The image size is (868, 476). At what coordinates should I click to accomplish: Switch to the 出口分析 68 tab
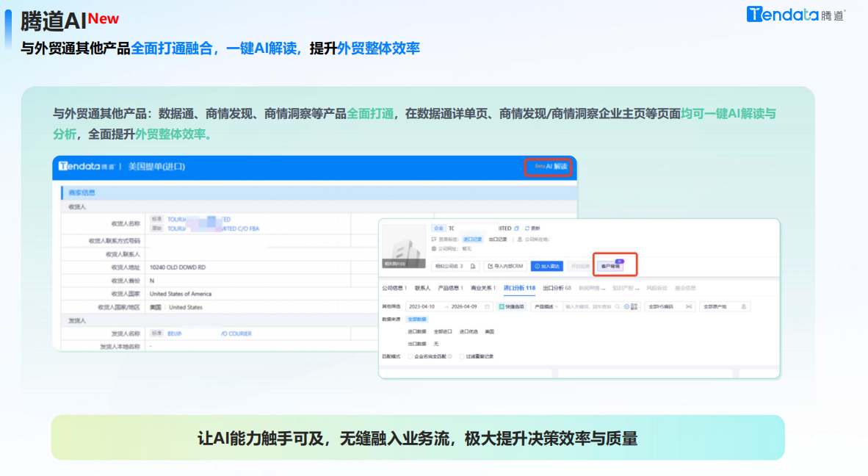tap(557, 288)
